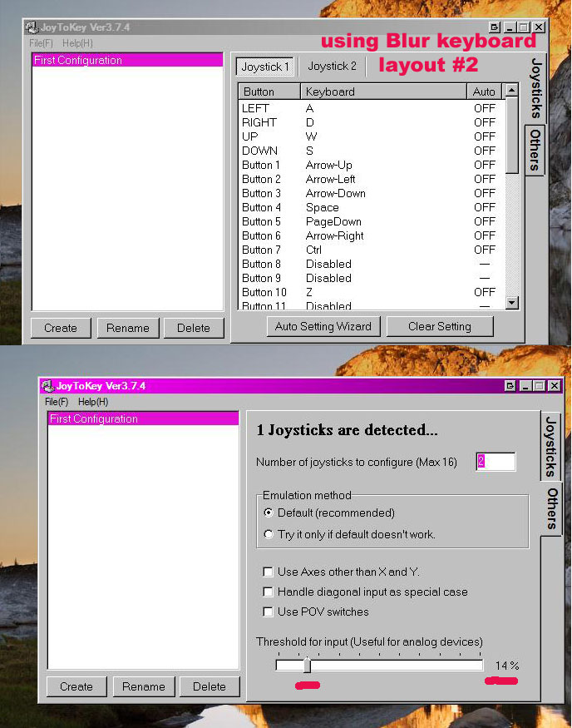Click the JoyToKey app icon in lower window title bar

click(47, 386)
